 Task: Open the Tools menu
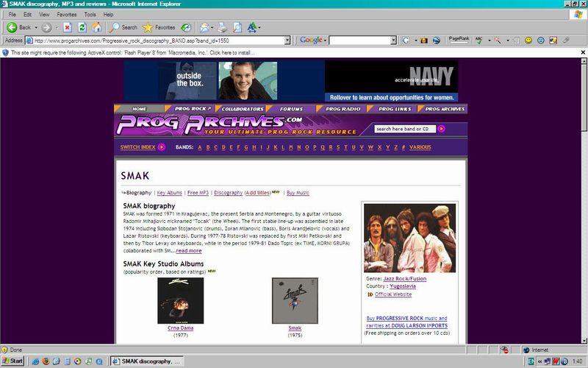coord(90,15)
